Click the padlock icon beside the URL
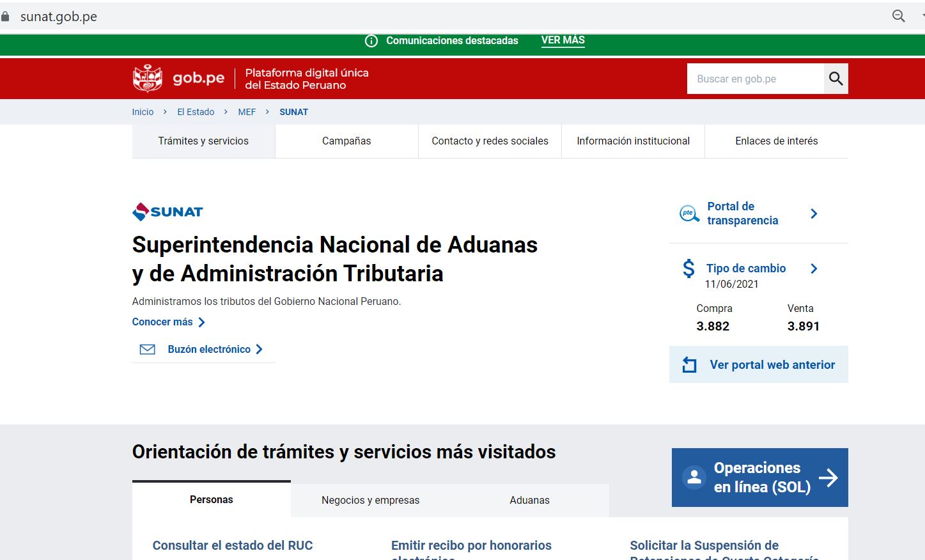The image size is (925, 560). (x=5, y=17)
